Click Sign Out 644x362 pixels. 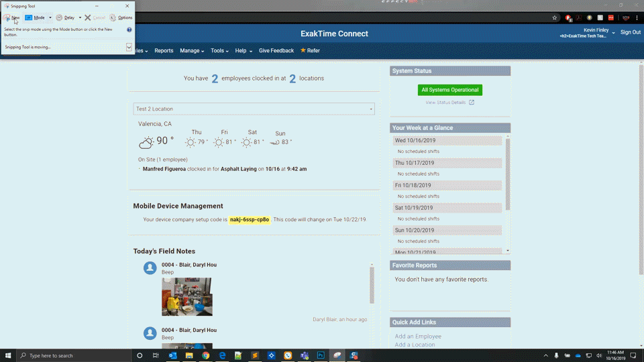pos(631,32)
